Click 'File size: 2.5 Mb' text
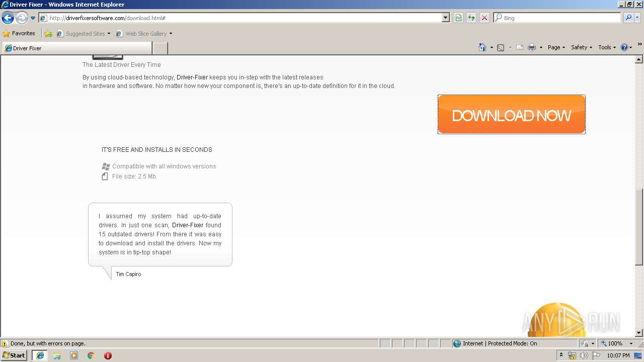 pyautogui.click(x=134, y=176)
